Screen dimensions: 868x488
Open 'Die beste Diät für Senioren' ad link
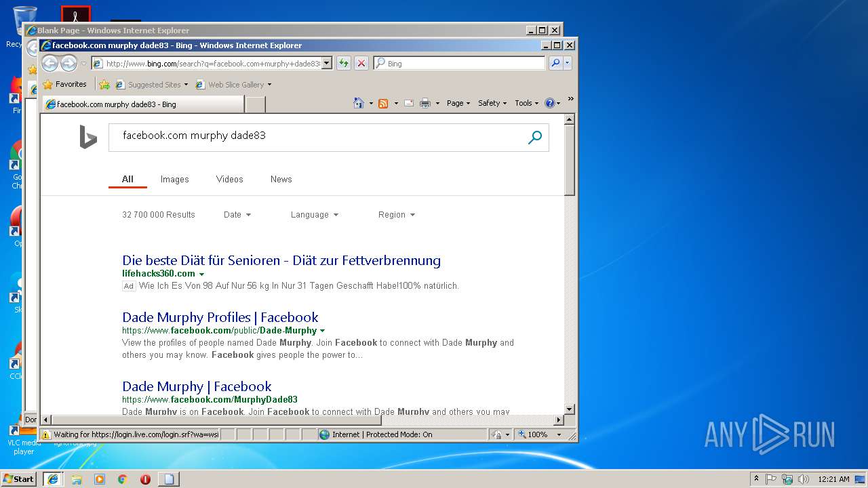click(281, 260)
